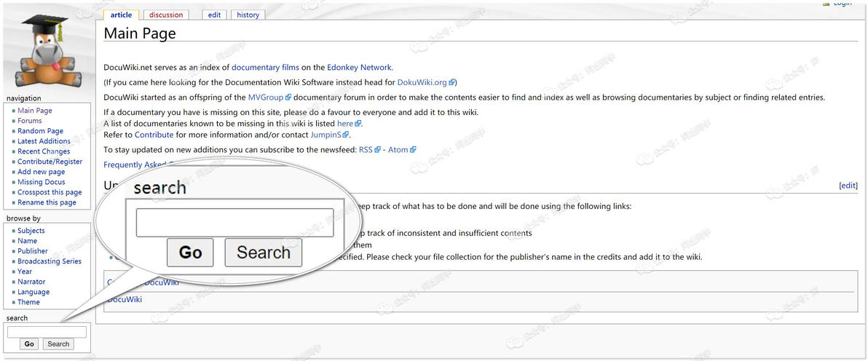Click the section [edit] link

848,186
